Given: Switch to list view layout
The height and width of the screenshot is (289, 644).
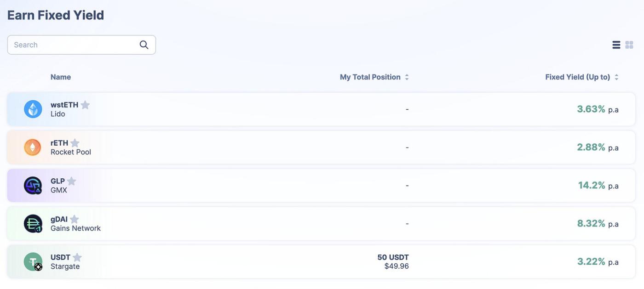Looking at the screenshot, I should [616, 45].
